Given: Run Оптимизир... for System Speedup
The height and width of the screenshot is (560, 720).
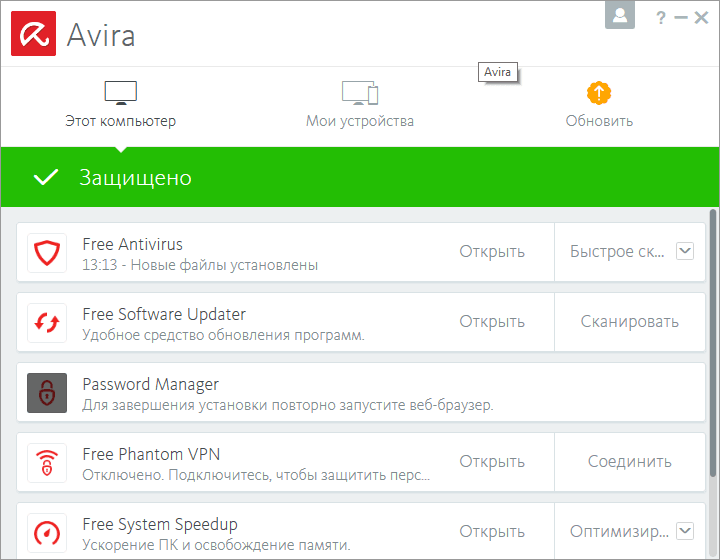Looking at the screenshot, I should [619, 531].
